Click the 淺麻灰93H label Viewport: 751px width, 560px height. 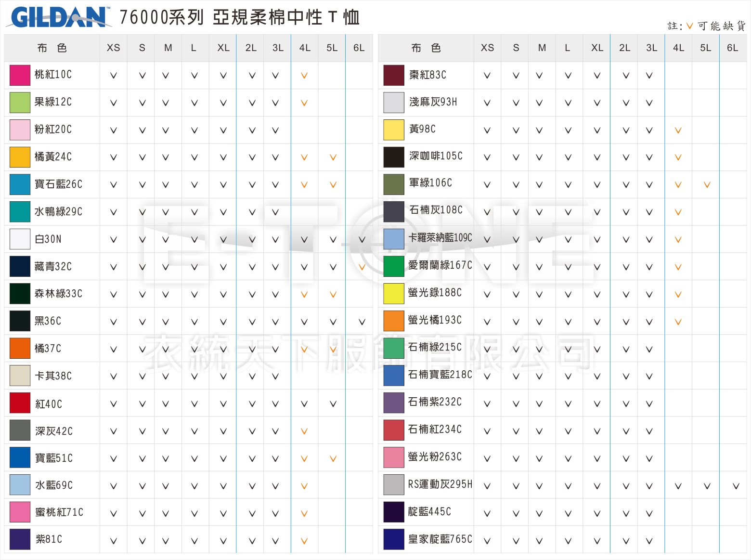433,102
